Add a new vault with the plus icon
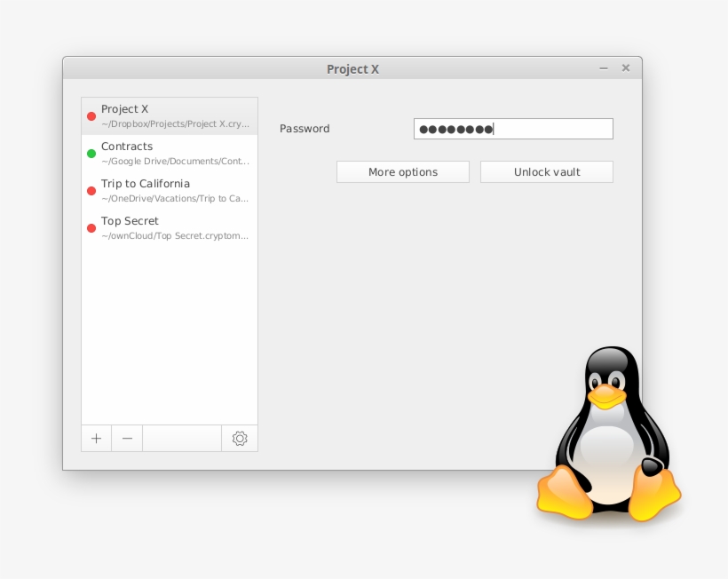 click(96, 438)
